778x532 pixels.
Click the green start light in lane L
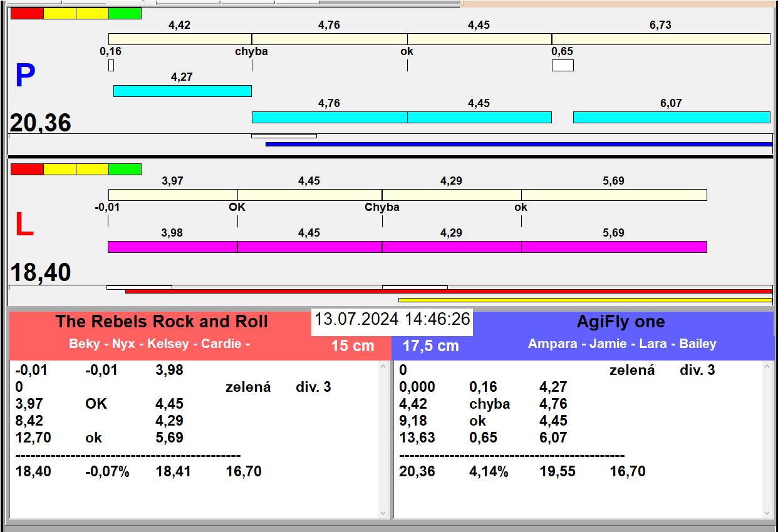tap(125, 169)
